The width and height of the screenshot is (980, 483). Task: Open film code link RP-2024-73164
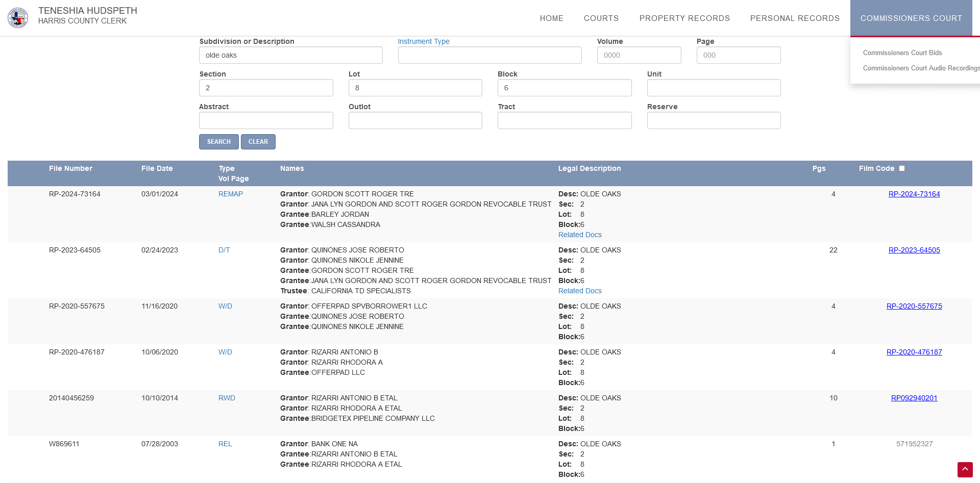tap(914, 194)
